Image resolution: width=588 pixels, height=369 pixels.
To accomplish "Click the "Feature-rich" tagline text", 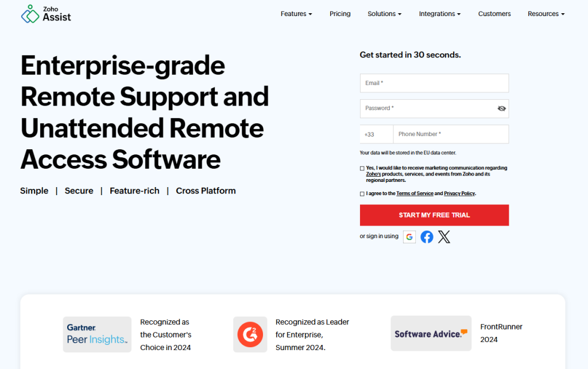I will click(134, 191).
